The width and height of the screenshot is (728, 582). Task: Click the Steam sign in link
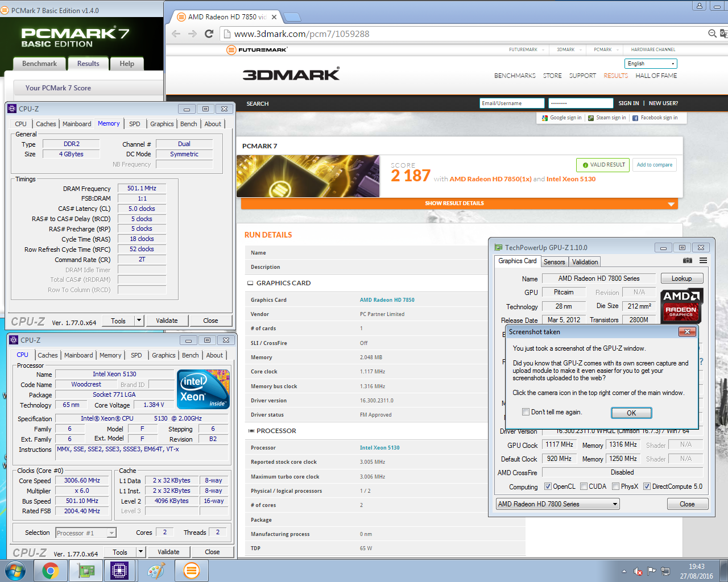[x=607, y=118]
